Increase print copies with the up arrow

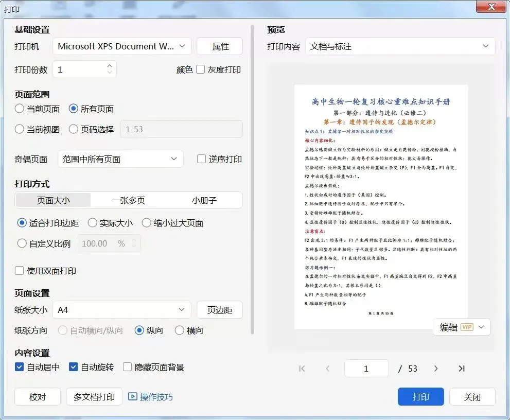click(110, 66)
